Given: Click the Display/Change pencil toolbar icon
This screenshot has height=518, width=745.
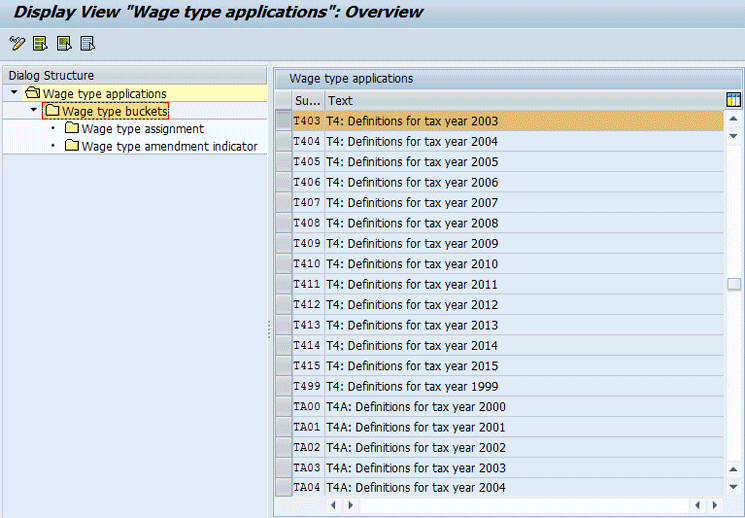Looking at the screenshot, I should 17,43.
